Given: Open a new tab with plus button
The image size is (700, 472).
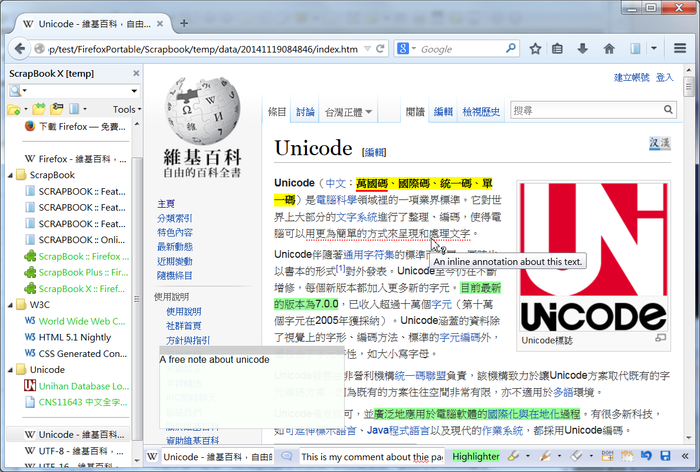Looking at the screenshot, I should click(184, 23).
